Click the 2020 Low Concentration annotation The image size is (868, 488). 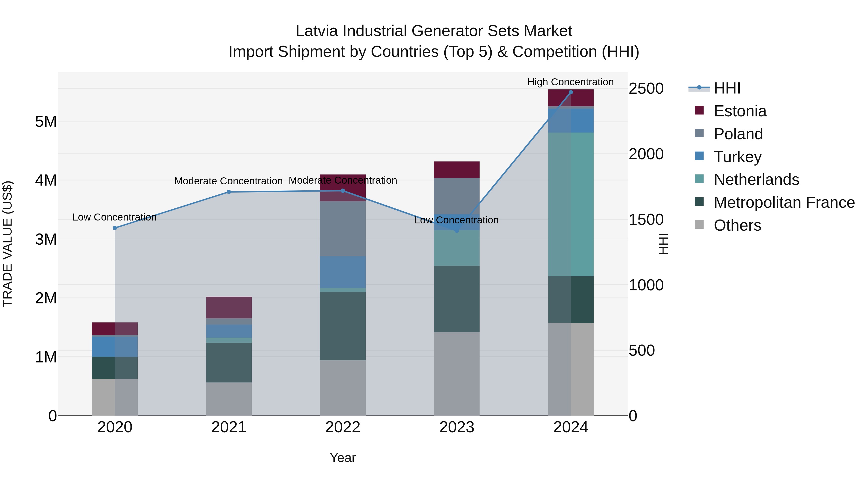click(115, 217)
